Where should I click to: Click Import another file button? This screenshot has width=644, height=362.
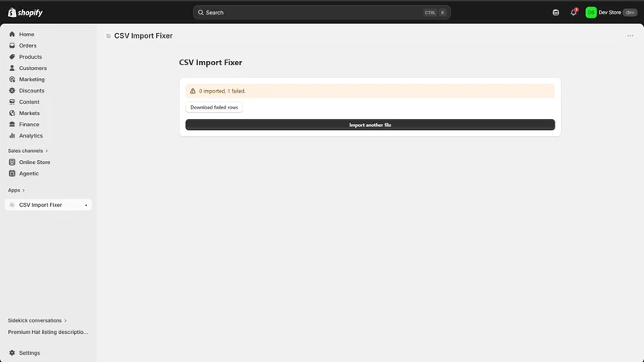click(370, 125)
